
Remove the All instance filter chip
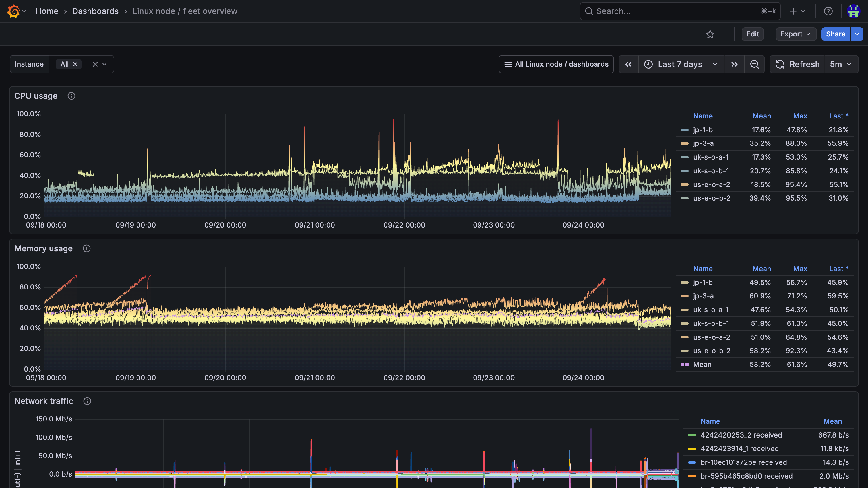75,64
